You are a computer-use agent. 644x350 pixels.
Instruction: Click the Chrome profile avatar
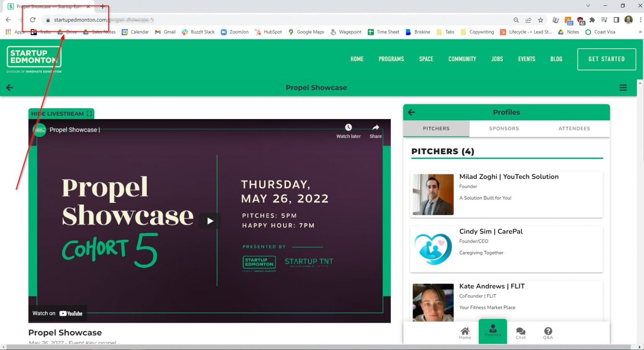tap(628, 20)
